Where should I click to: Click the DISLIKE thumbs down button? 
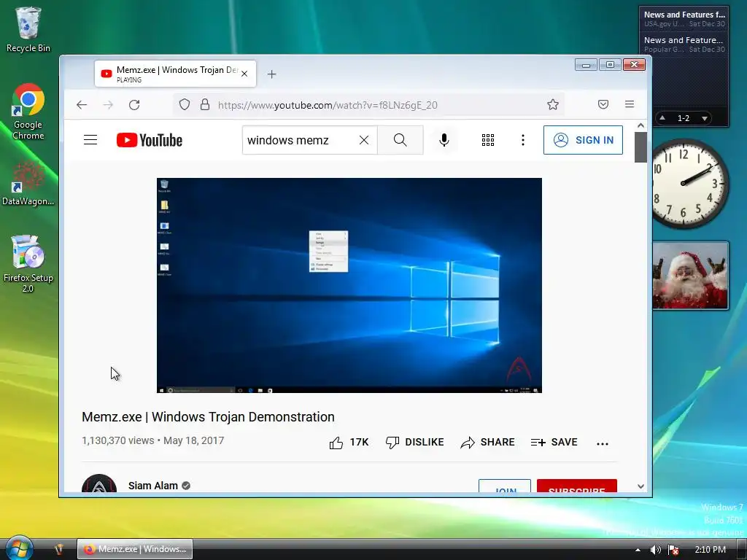[414, 443]
